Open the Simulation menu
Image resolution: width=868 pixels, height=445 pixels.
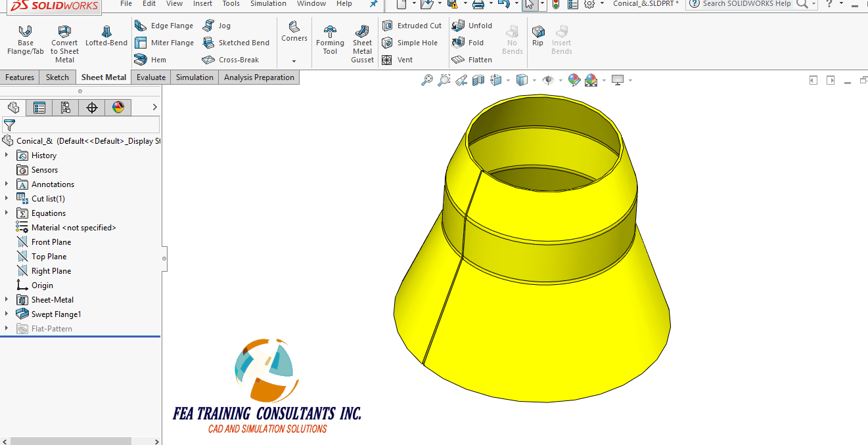click(x=267, y=4)
